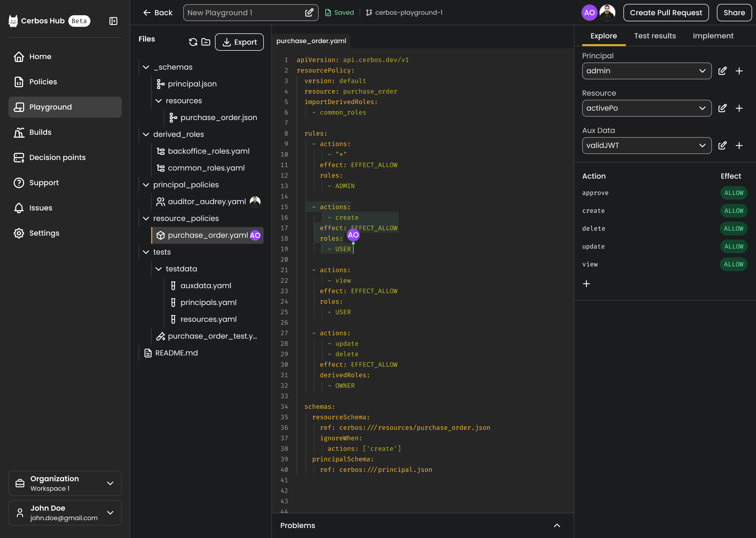Click the refresh files icon
This screenshot has width=756, height=538.
(x=193, y=42)
